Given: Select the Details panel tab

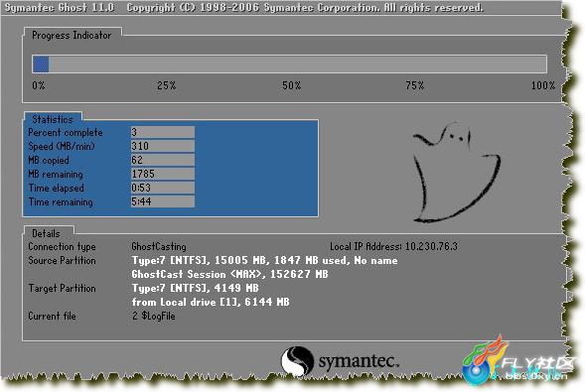Looking at the screenshot, I should [46, 233].
